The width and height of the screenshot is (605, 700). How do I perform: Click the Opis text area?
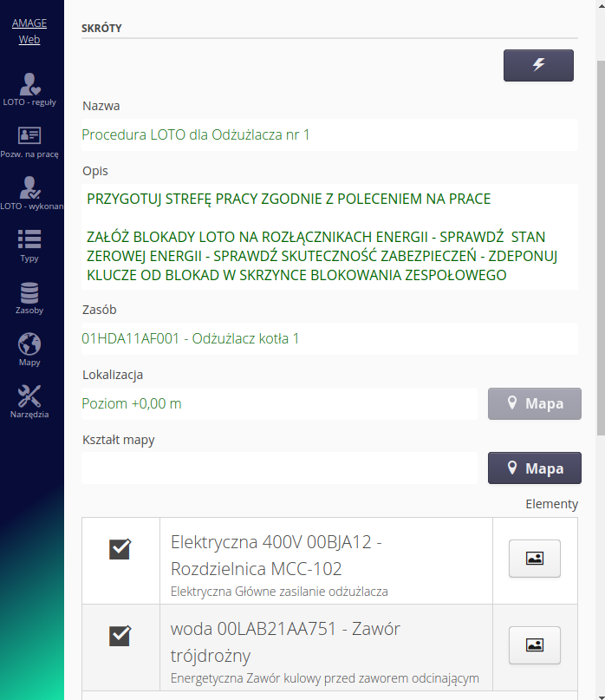329,237
